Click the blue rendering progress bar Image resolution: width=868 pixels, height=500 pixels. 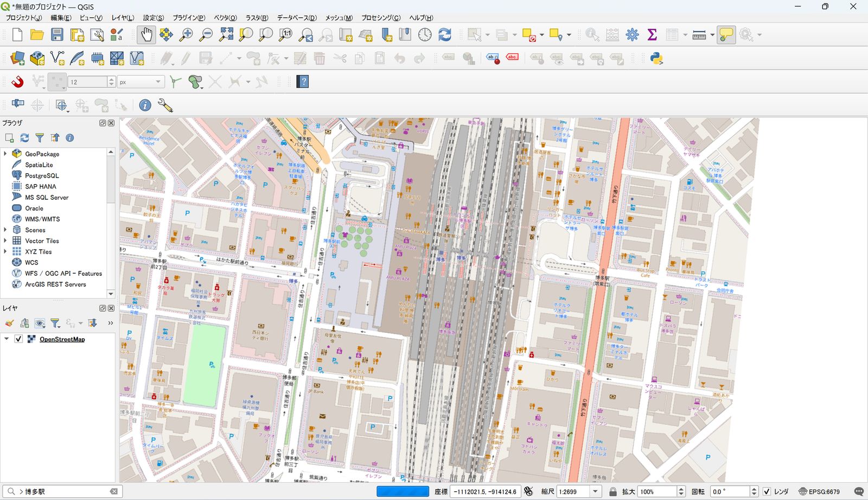403,491
